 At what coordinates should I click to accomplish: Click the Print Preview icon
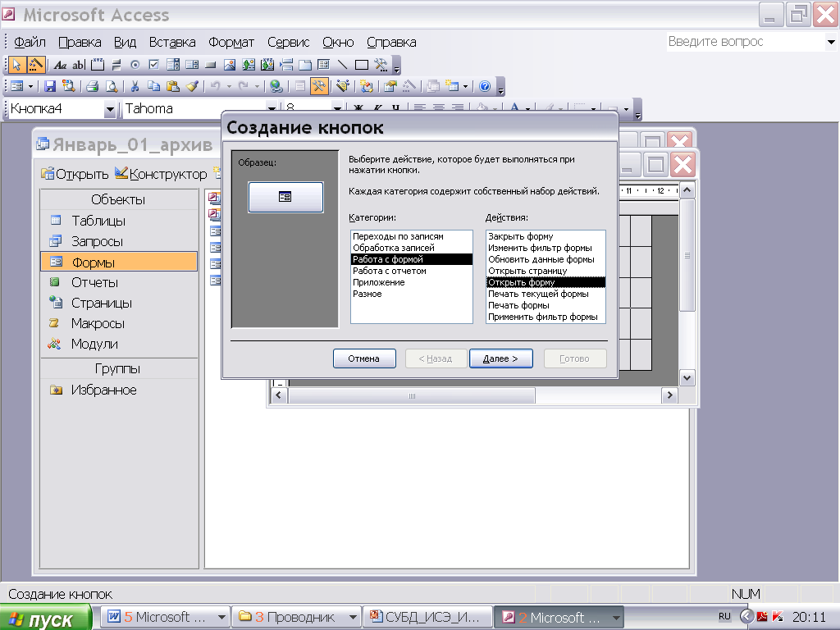tap(112, 86)
